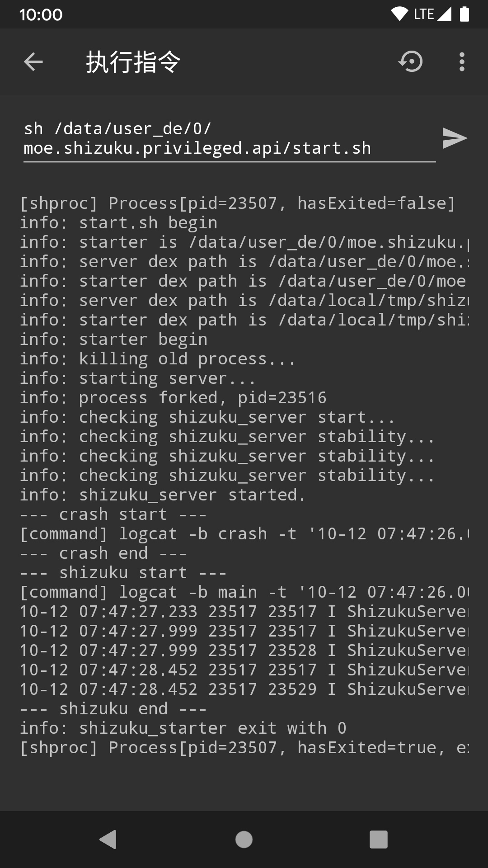Tap the 'shizuku_server started.' log line
The height and width of the screenshot is (868, 488).
163,495
